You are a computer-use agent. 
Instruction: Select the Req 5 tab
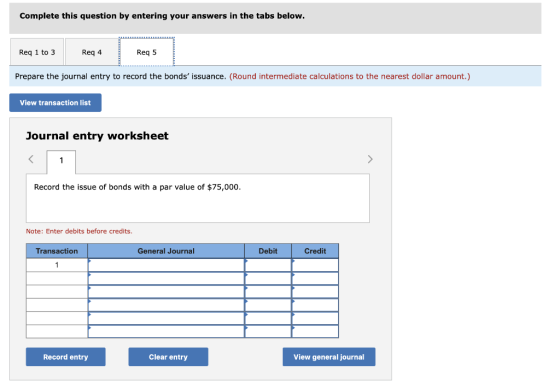point(146,52)
